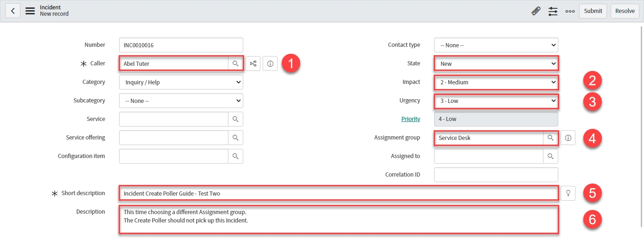Click the back arrow button
This screenshot has width=644, height=241.
click(13, 11)
